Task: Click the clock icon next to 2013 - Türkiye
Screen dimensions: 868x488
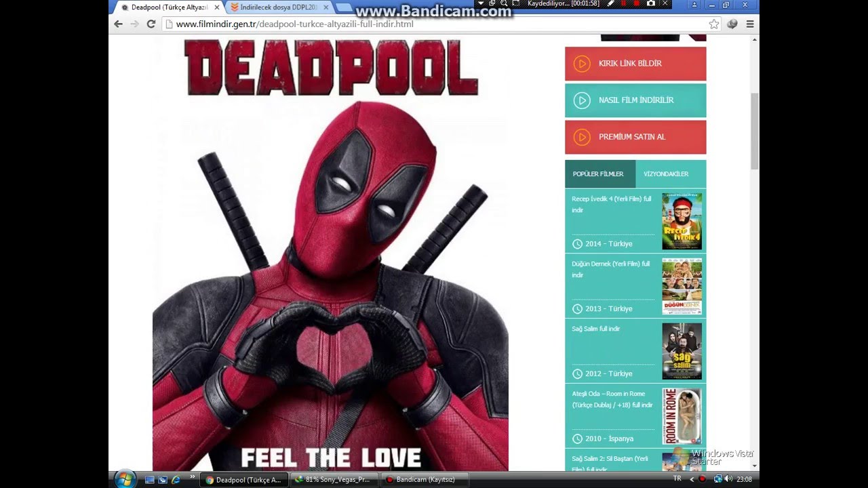Action: [577, 309]
